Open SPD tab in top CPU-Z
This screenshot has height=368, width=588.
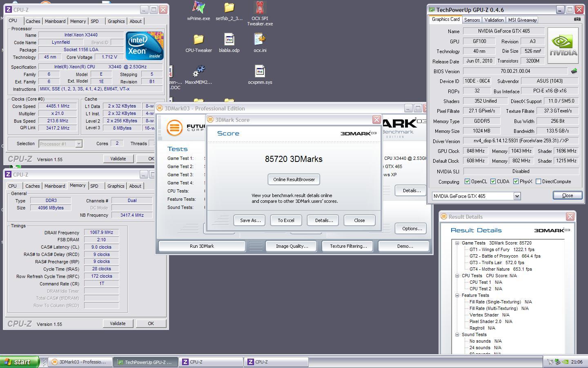click(x=95, y=21)
